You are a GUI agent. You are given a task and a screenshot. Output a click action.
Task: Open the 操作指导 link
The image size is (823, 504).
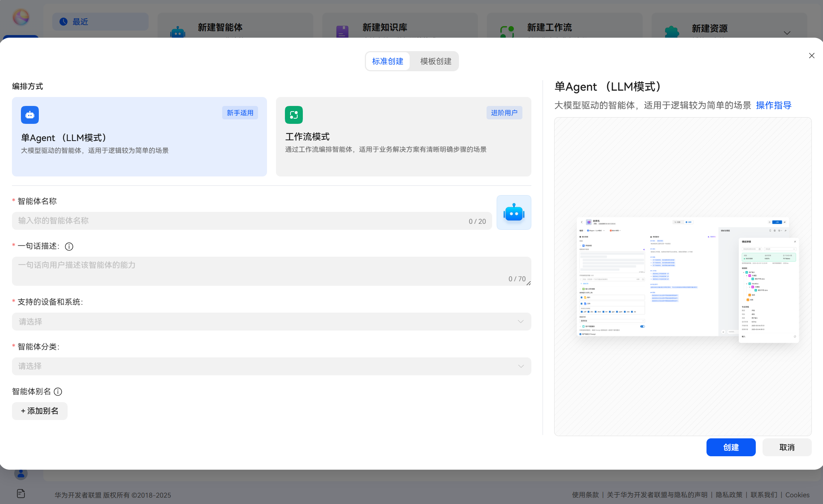pos(773,106)
